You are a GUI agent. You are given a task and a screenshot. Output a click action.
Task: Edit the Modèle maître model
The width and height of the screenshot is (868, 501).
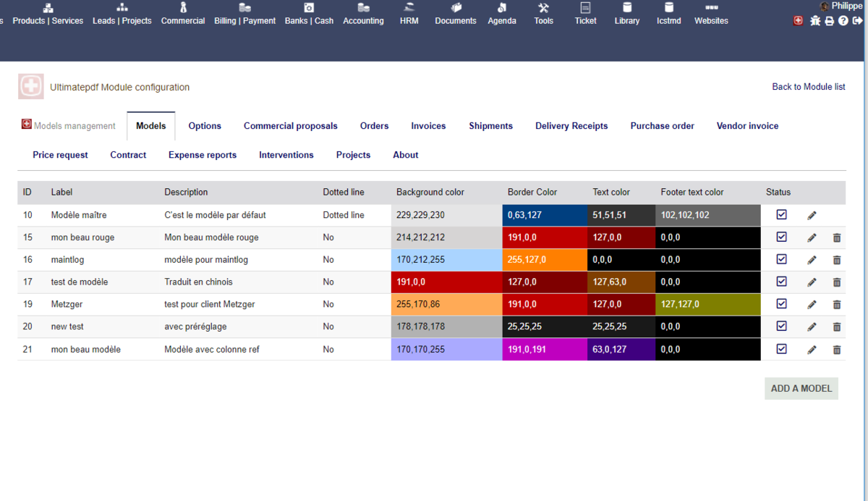(x=812, y=215)
